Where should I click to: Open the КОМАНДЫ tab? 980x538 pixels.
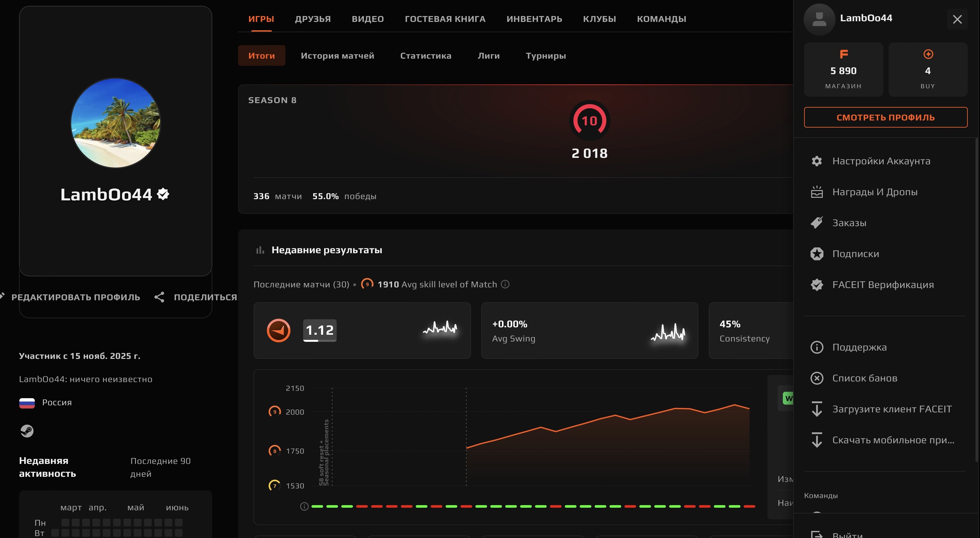[x=662, y=19]
